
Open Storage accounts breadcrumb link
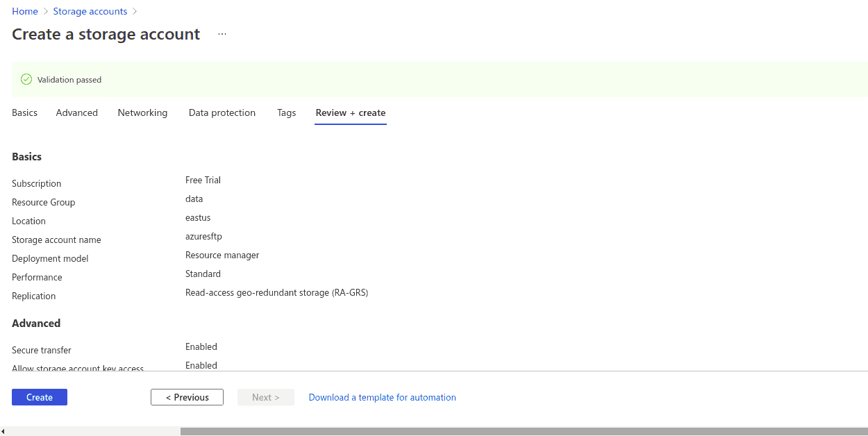90,11
